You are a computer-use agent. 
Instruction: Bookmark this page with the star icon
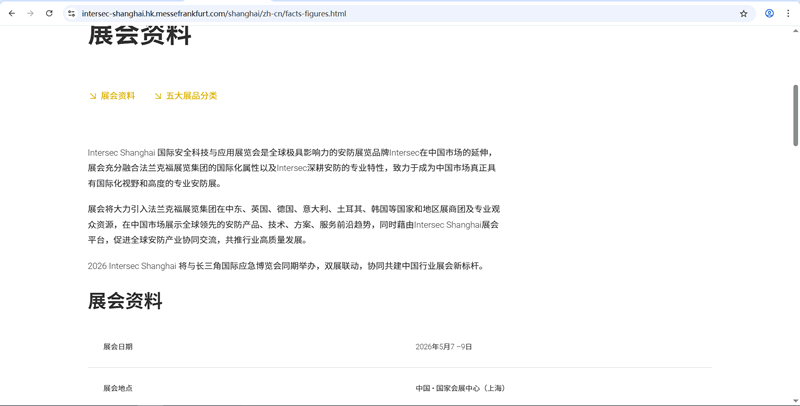[x=743, y=14]
